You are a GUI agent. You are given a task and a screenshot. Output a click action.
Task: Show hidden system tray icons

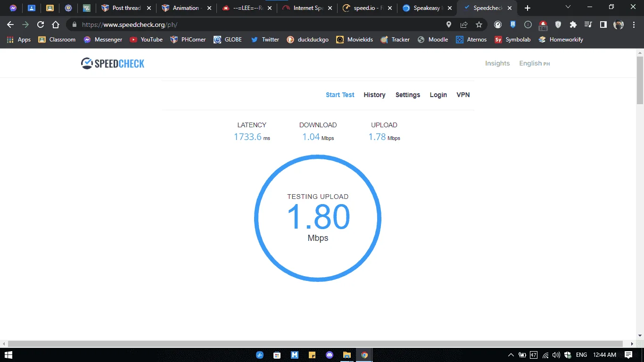511,355
